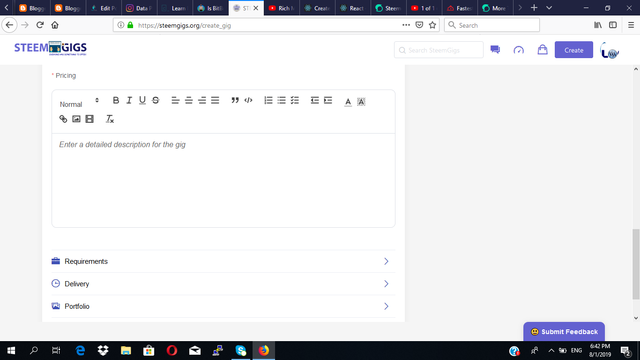Toggle underline formatting
Screen dimensions: 640x360
point(142,100)
